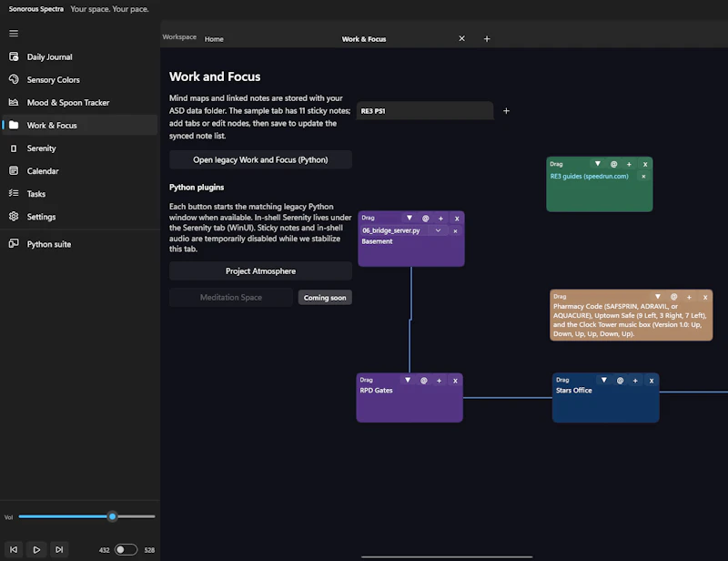Viewport: 728px width, 561px height.
Task: Adjust the Vol slider handle
Action: pyautogui.click(x=112, y=516)
